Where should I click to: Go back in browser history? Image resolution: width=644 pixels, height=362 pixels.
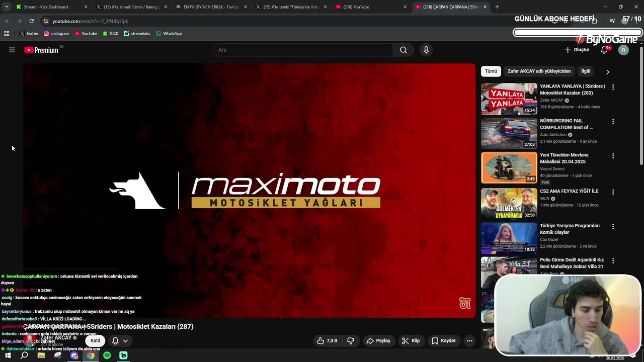[x=7, y=21]
